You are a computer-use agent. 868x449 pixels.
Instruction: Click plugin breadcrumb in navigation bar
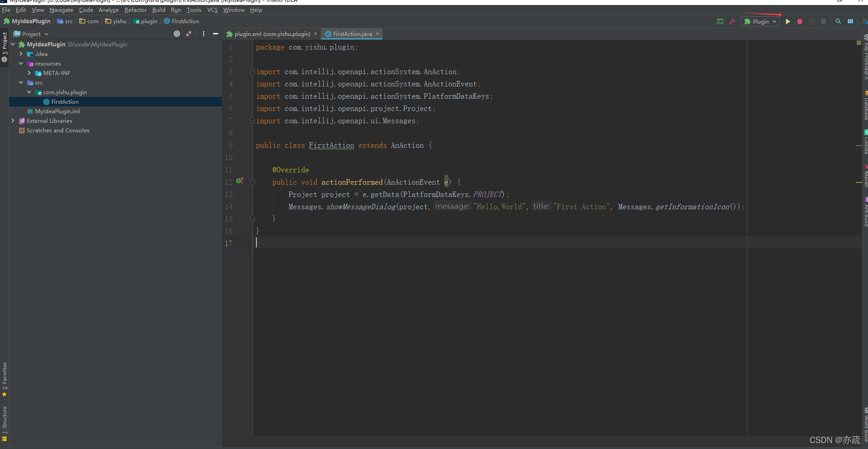click(145, 21)
